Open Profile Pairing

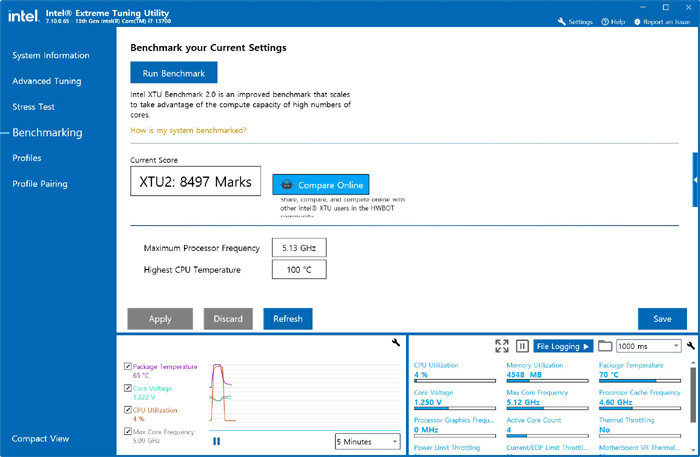click(40, 184)
